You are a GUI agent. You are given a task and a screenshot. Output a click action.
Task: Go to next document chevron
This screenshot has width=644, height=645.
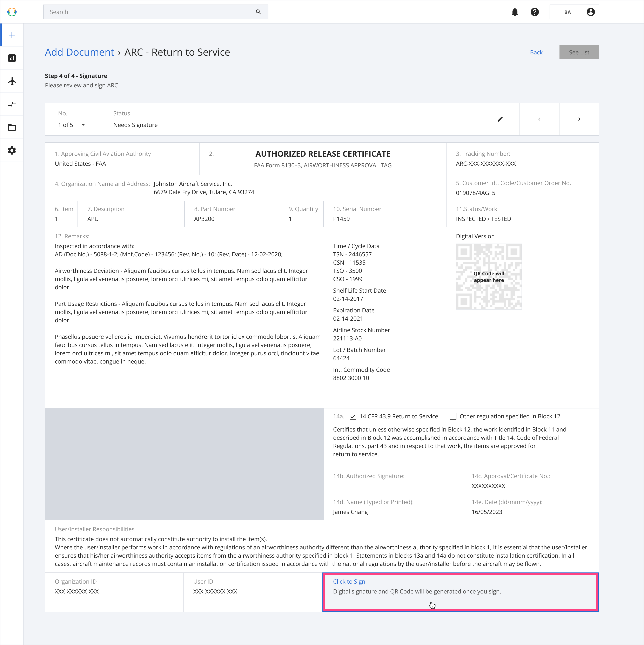pos(579,119)
